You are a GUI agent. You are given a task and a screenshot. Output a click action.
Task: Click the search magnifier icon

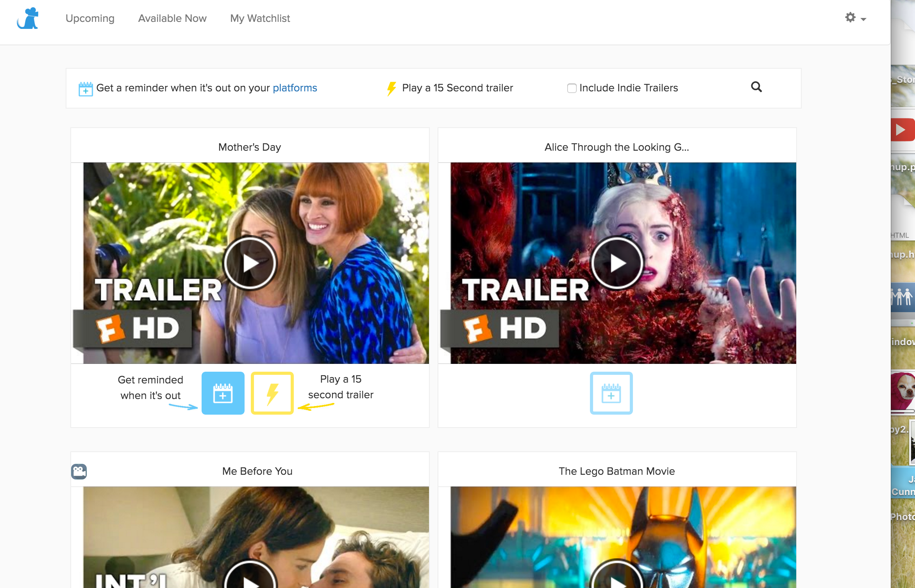(x=756, y=87)
